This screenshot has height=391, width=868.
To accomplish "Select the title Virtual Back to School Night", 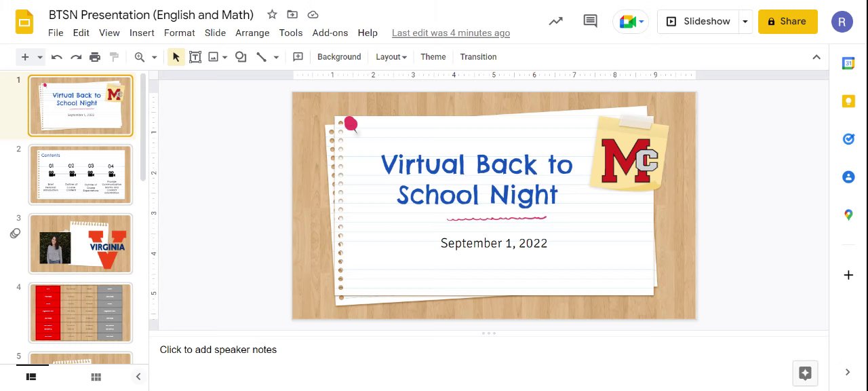I will click(477, 180).
